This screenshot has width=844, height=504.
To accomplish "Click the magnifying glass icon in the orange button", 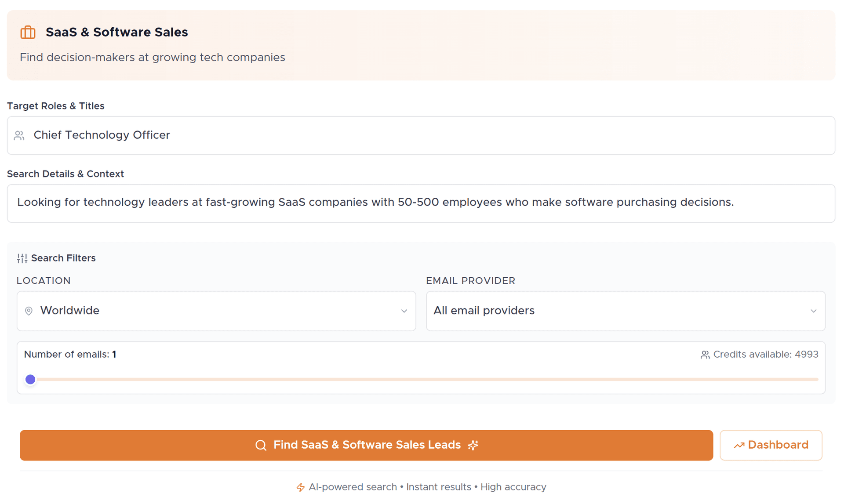I will (261, 445).
